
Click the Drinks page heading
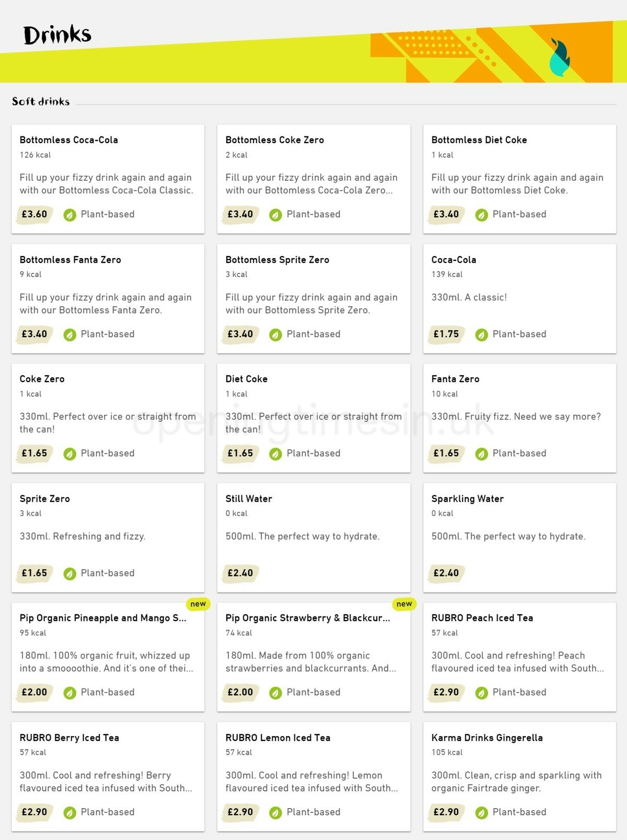coord(57,35)
